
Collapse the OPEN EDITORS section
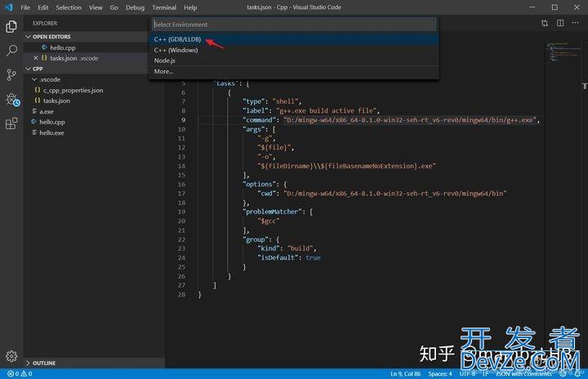tap(28, 37)
